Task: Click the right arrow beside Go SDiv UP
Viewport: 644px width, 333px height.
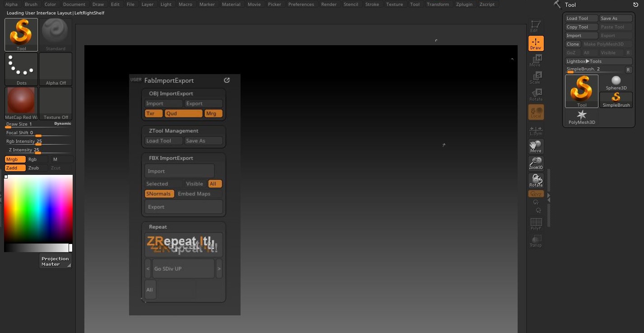Action: (219, 269)
